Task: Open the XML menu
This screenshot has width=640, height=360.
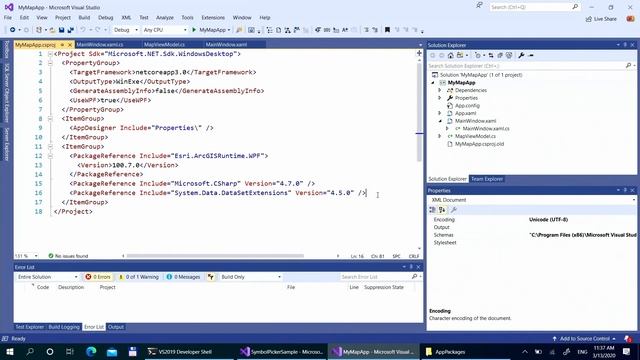Action: click(127, 18)
